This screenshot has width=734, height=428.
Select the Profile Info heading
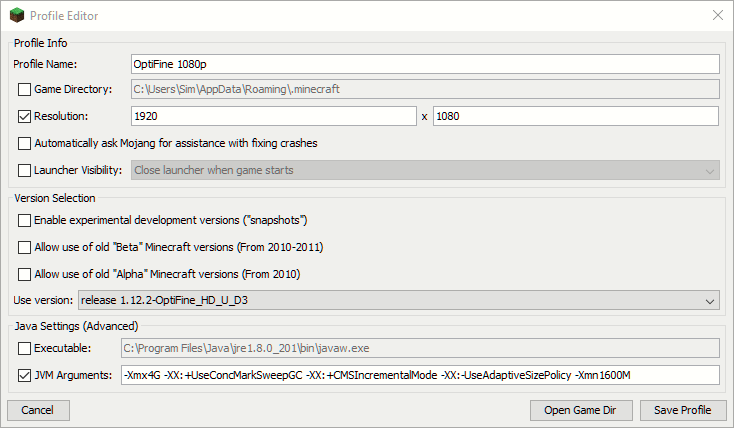41,43
